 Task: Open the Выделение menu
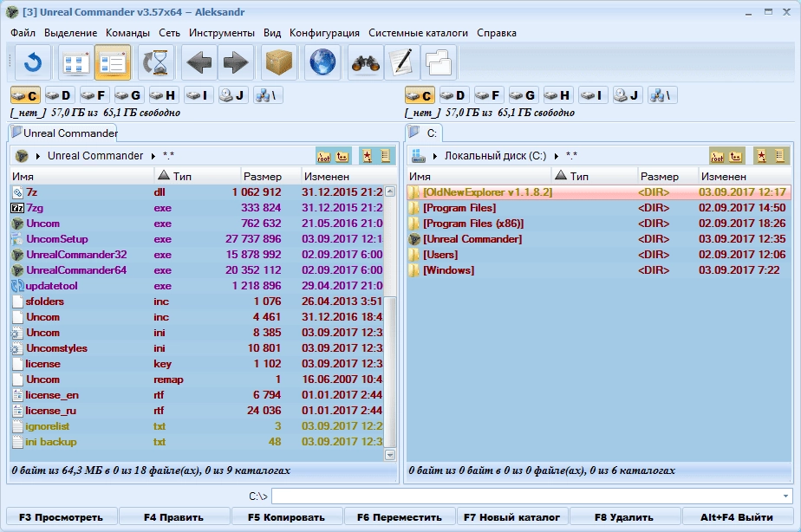tap(70, 33)
